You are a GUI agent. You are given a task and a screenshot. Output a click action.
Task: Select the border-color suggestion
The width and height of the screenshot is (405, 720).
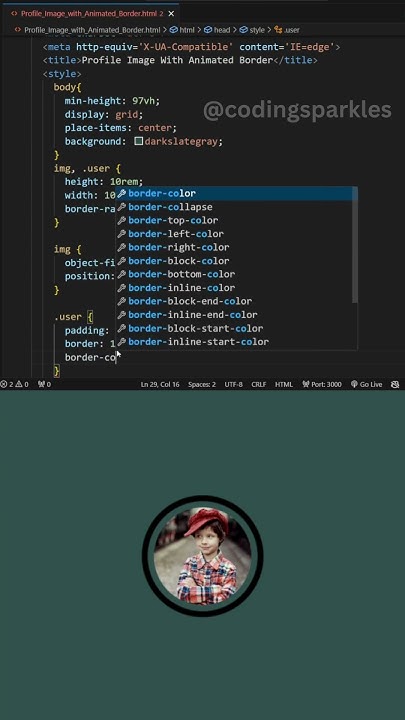[236, 193]
